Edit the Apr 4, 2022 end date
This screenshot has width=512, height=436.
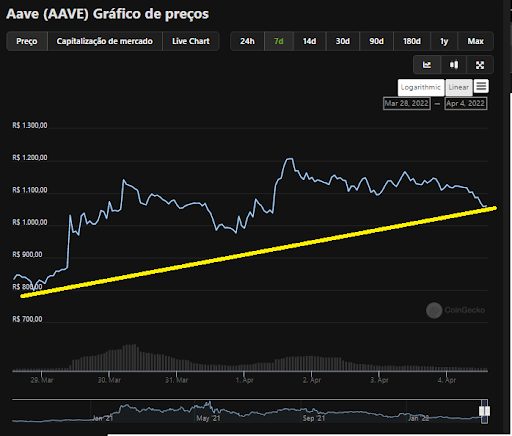coord(466,103)
